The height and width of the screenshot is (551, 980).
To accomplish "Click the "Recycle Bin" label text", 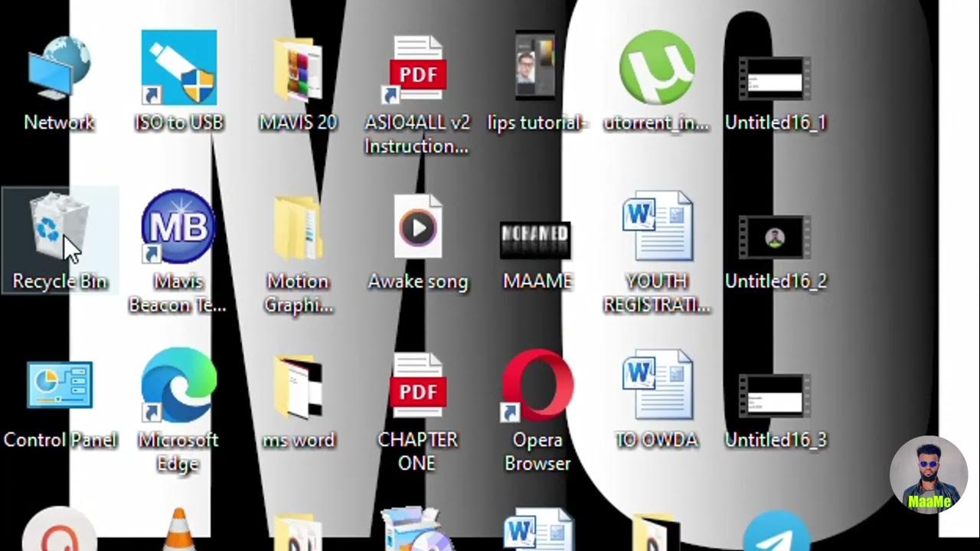I will tap(59, 282).
